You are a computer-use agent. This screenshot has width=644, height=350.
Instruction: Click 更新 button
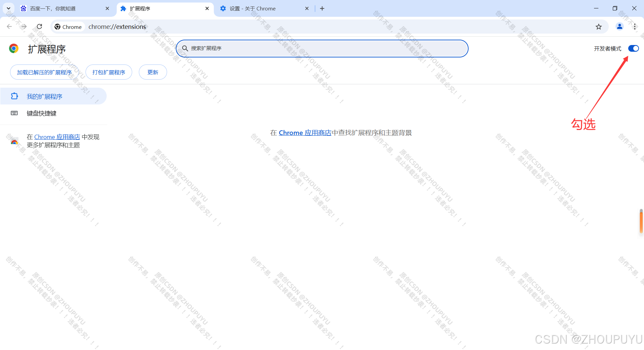pos(153,72)
